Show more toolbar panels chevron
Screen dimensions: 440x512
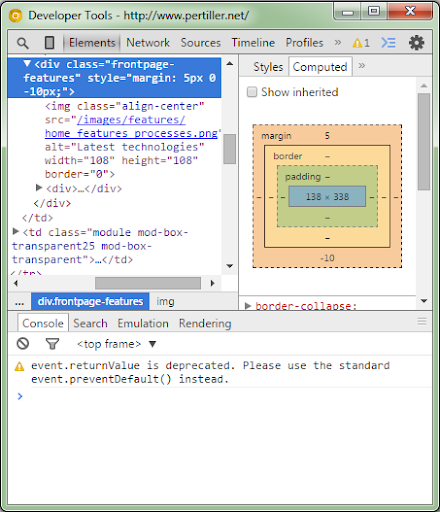[x=338, y=42]
